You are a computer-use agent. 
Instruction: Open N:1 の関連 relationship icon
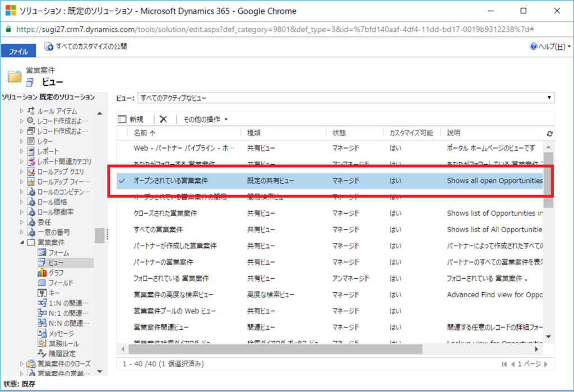[x=41, y=313]
